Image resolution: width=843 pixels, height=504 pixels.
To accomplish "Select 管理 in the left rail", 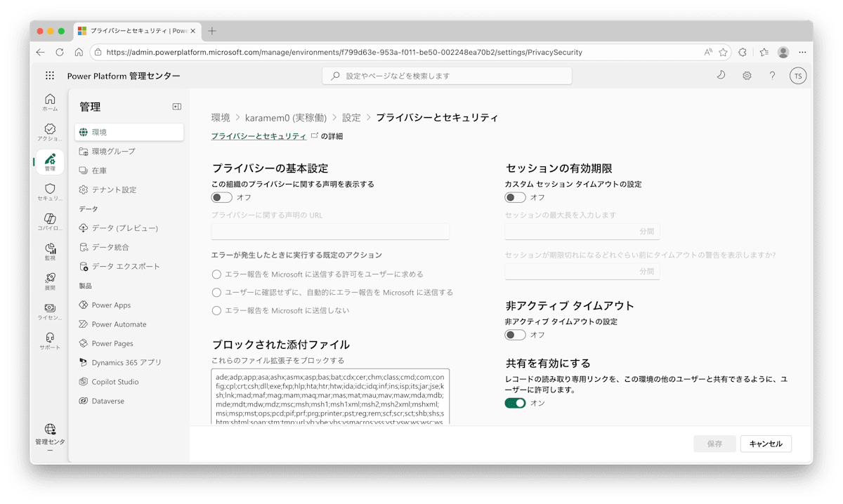I will click(x=50, y=163).
